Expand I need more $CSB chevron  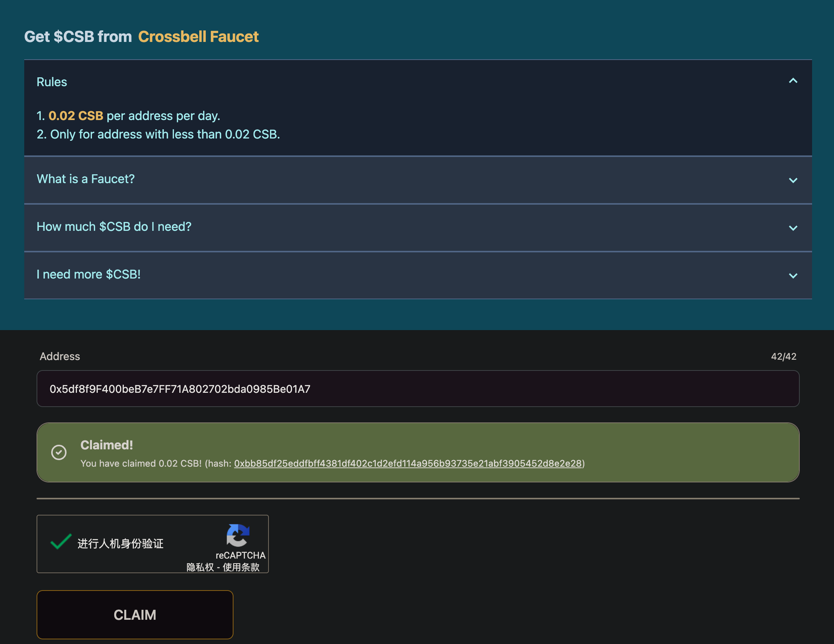pos(793,275)
